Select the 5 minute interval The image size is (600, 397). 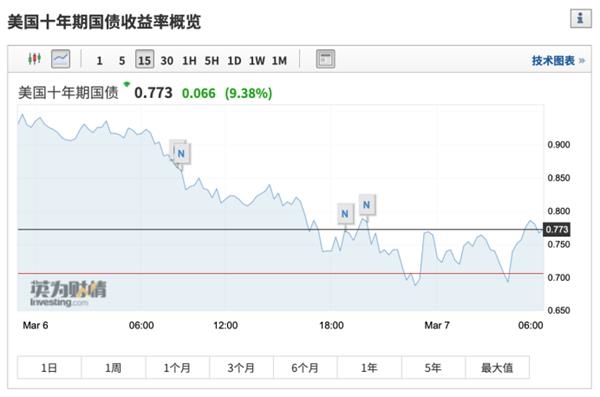(122, 60)
